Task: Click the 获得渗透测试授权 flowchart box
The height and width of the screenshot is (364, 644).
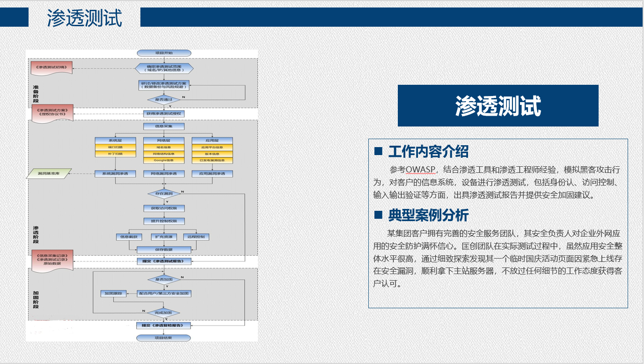Action: pos(164,114)
